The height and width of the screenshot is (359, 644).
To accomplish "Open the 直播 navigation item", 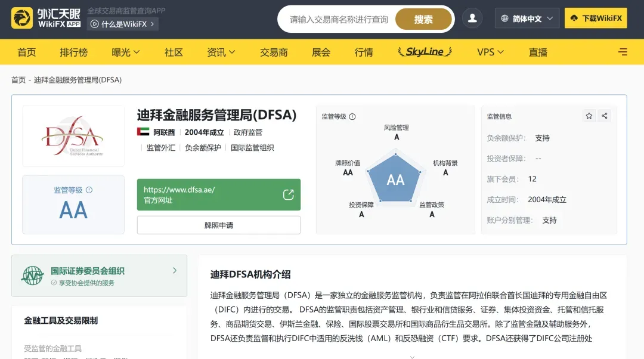I will [538, 52].
